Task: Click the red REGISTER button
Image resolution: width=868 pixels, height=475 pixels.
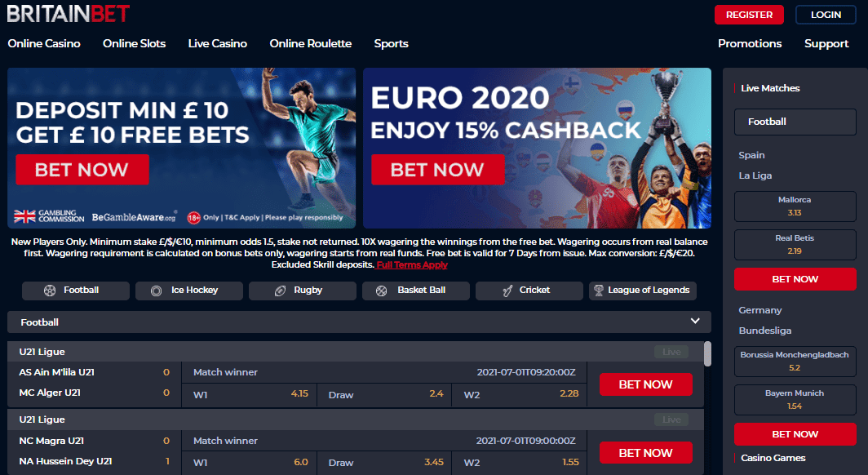Action: click(x=749, y=15)
